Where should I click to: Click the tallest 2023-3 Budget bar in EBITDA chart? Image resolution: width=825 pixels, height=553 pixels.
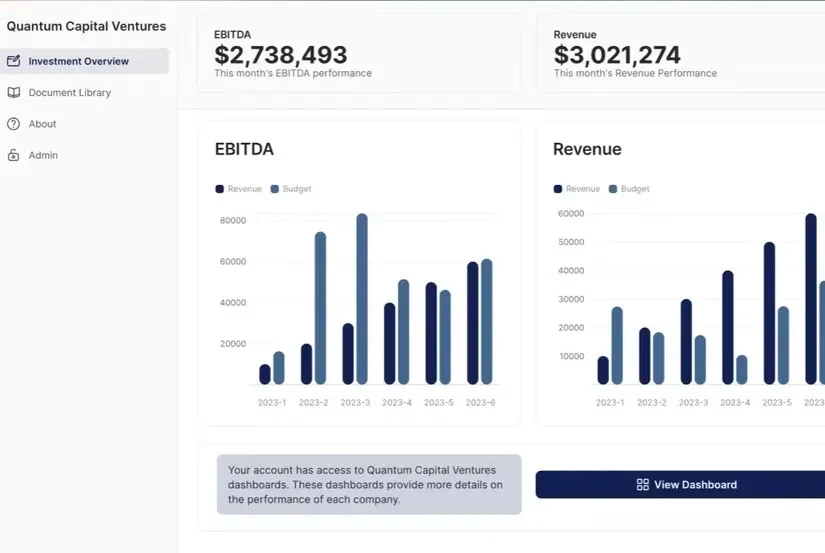tap(362, 299)
